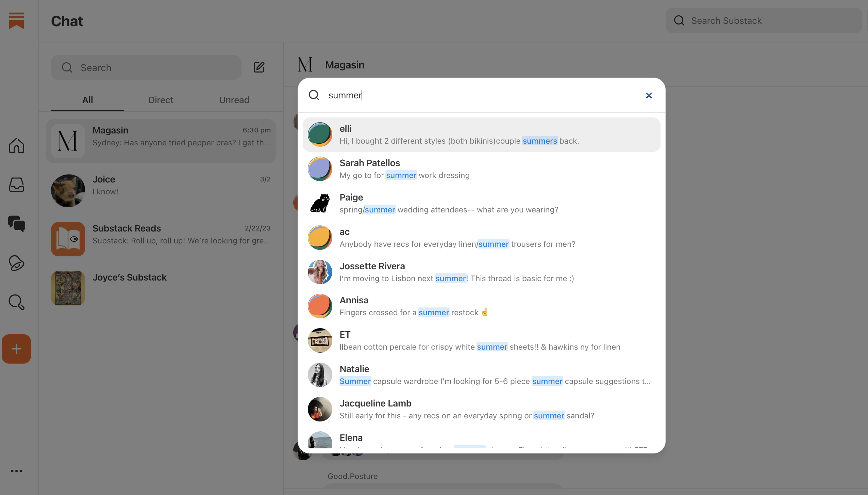Click Substack Reads book avatar
868x495 pixels.
click(68, 239)
